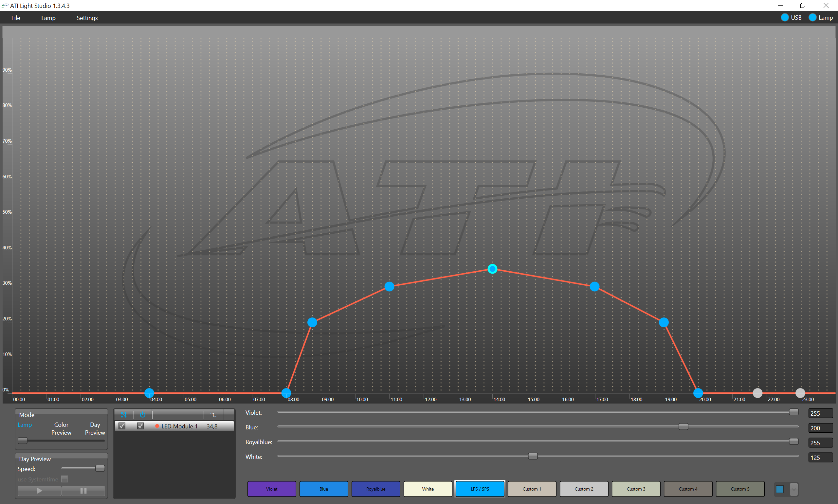Open the Settings menu

coord(87,18)
